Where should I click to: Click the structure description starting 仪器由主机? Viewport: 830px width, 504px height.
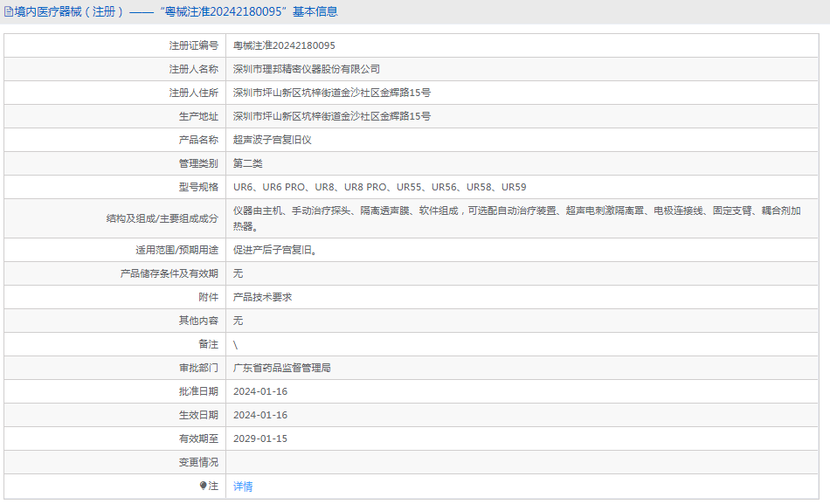point(517,218)
